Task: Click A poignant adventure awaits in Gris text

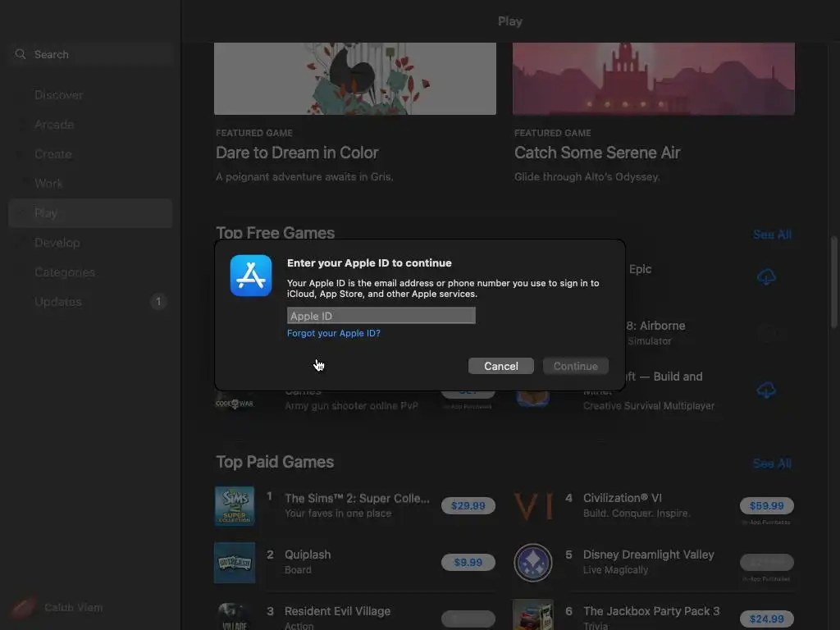Action: [x=304, y=177]
